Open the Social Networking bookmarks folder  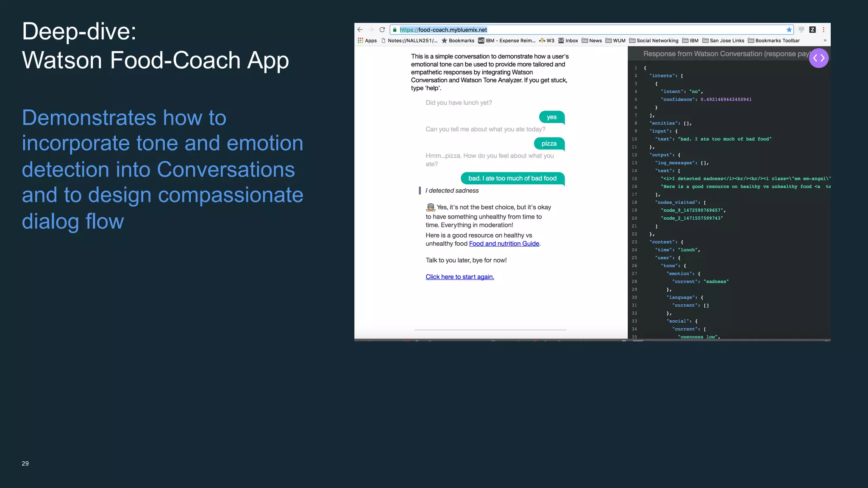click(654, 41)
